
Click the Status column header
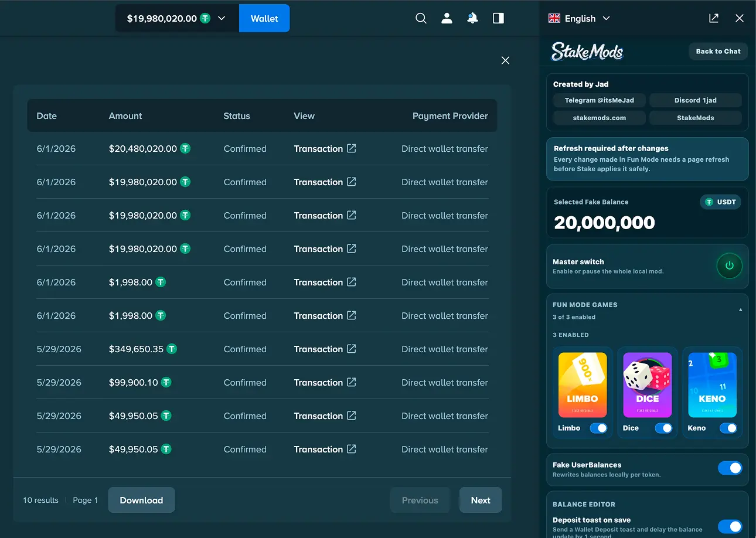pos(237,115)
